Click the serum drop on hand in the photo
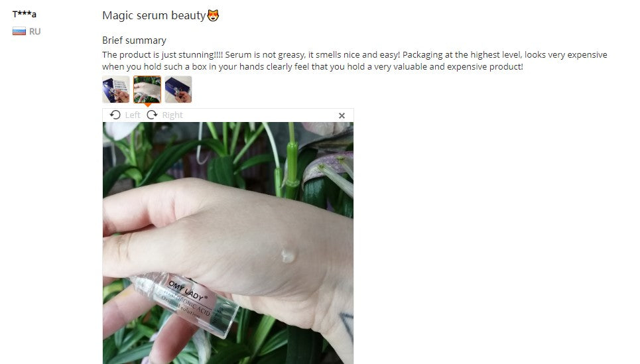This screenshot has height=364, width=640. 288,255
